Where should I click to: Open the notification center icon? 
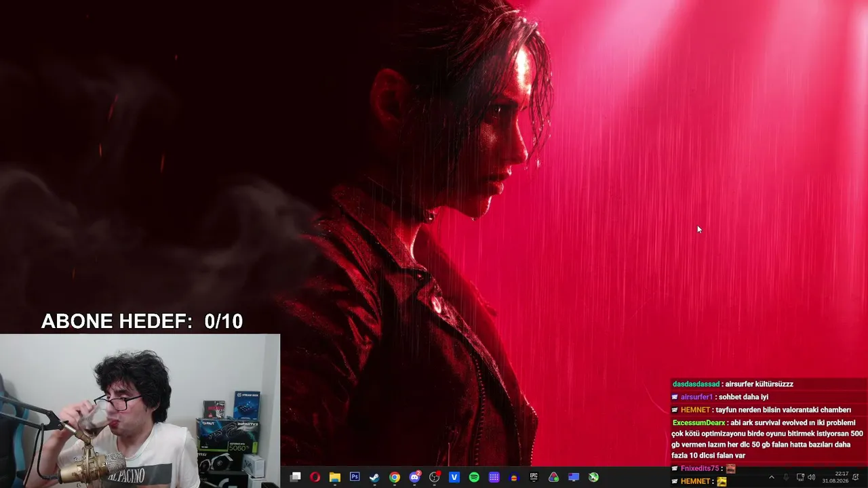click(x=856, y=477)
